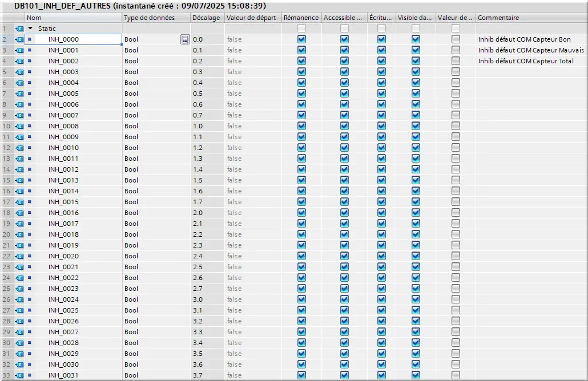The width and height of the screenshot is (588, 381).
Task: Select the INH_0029 name cell
Action: coord(73,354)
